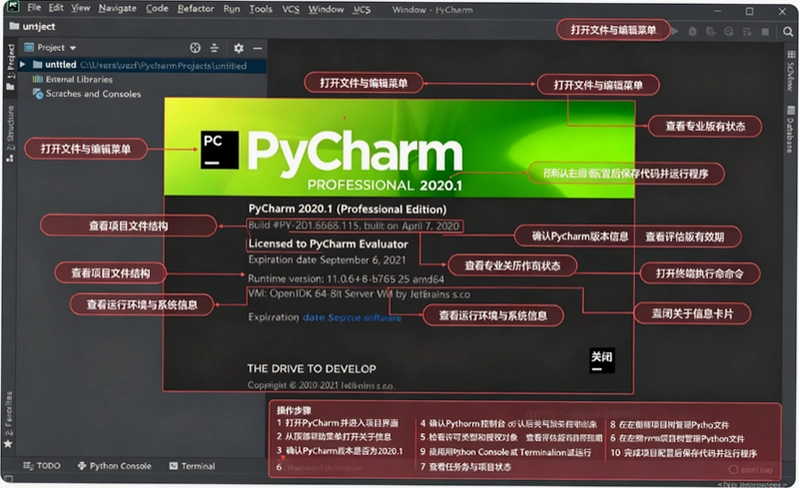Screen dimensions: 799x488
Task: Open the Tools menu
Action: click(x=260, y=9)
